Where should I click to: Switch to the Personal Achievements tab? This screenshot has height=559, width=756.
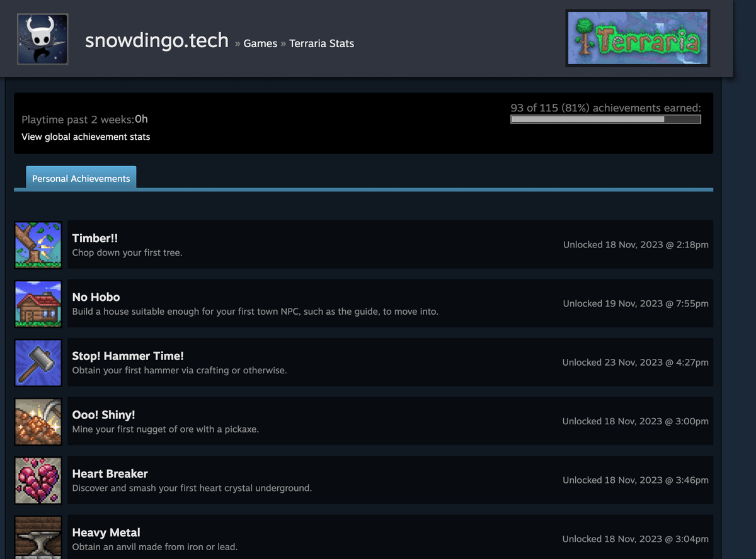click(81, 178)
